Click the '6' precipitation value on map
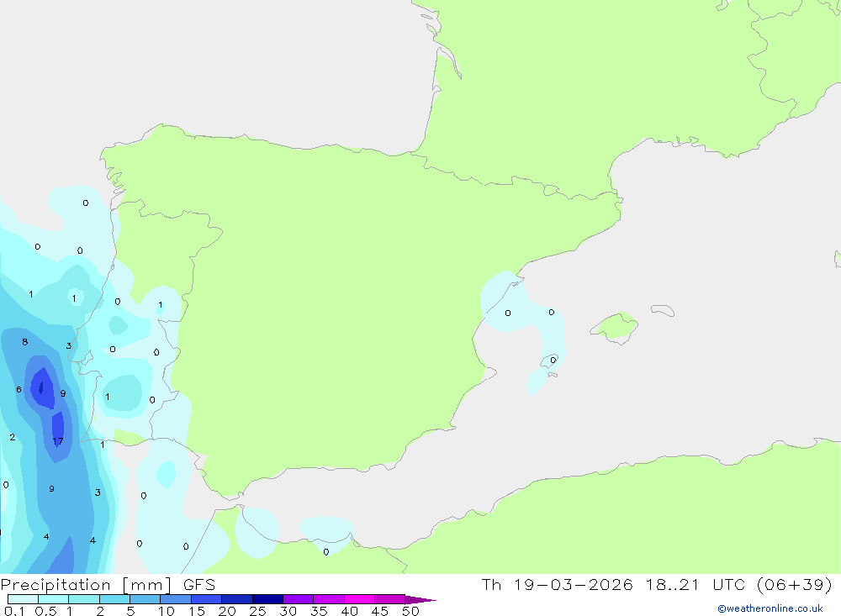The height and width of the screenshot is (616, 841). click(19, 390)
